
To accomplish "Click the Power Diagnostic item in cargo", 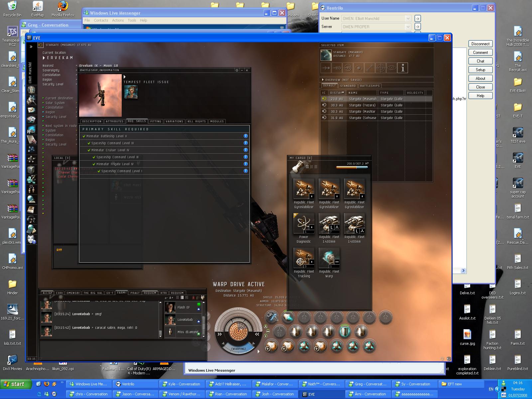I will pos(304,228).
